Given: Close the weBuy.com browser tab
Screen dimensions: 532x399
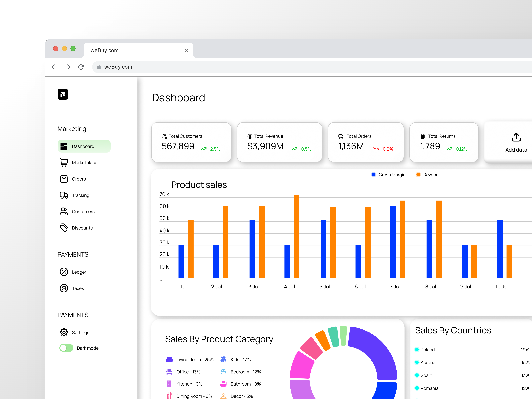Looking at the screenshot, I should point(186,50).
